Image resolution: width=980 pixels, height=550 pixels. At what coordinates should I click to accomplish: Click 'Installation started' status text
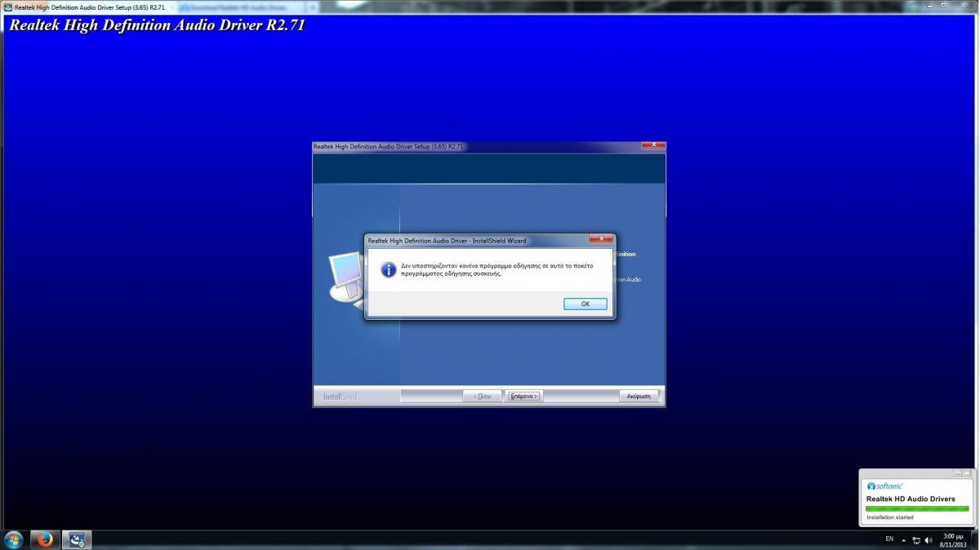click(890, 517)
